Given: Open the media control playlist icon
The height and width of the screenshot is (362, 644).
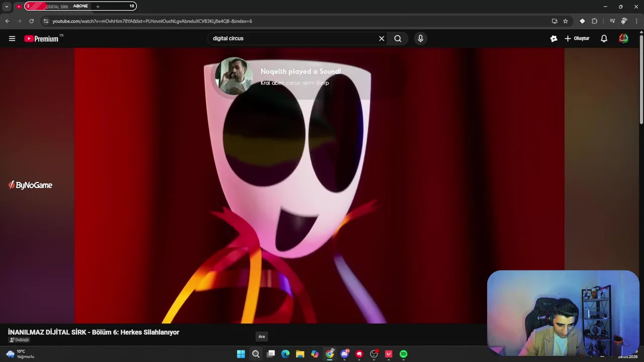Looking at the screenshot, I should point(612,21).
